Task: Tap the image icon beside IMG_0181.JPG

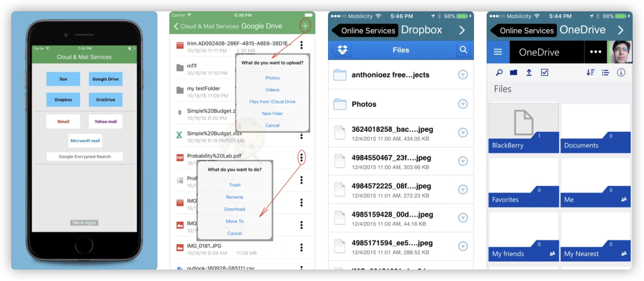Action: click(180, 248)
